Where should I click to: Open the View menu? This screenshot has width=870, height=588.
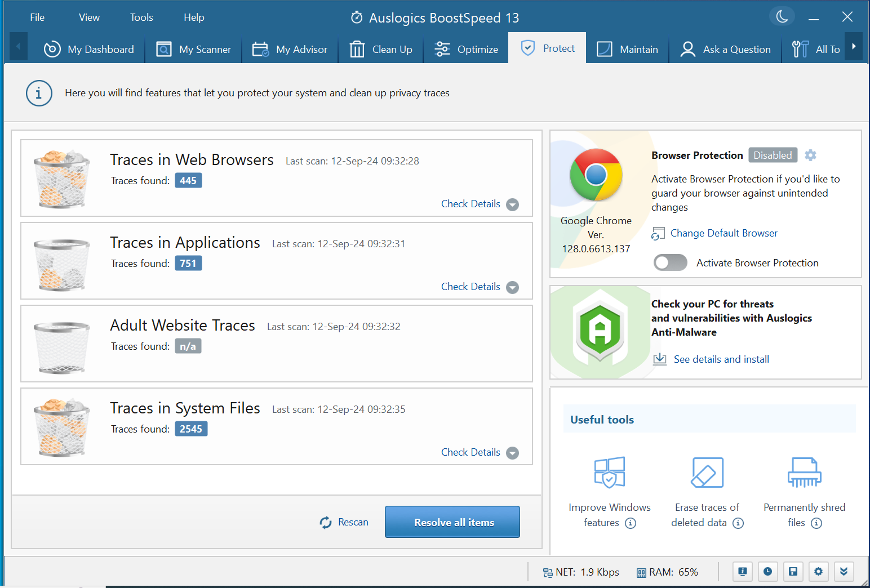(x=89, y=17)
